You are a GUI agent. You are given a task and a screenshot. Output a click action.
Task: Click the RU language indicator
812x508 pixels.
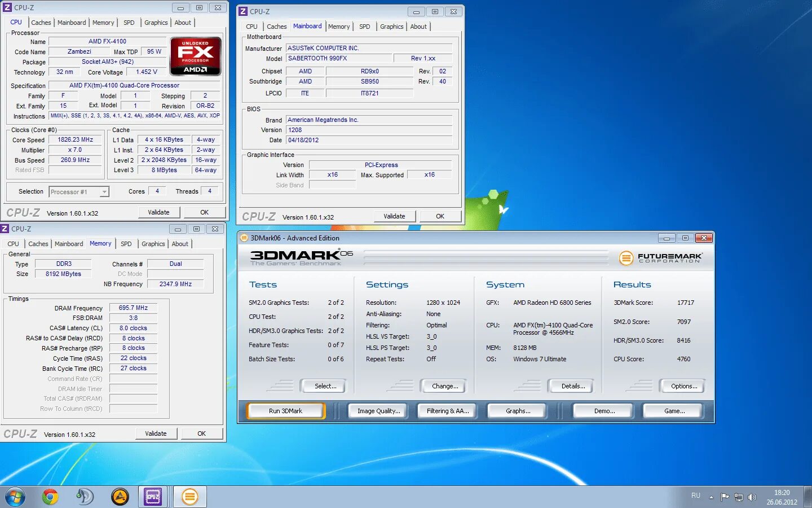[696, 496]
